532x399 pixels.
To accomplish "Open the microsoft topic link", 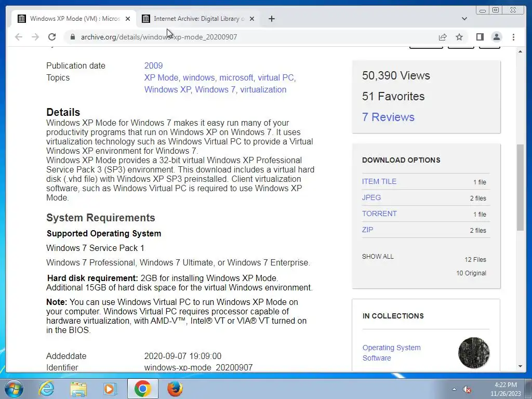I will click(x=236, y=78).
